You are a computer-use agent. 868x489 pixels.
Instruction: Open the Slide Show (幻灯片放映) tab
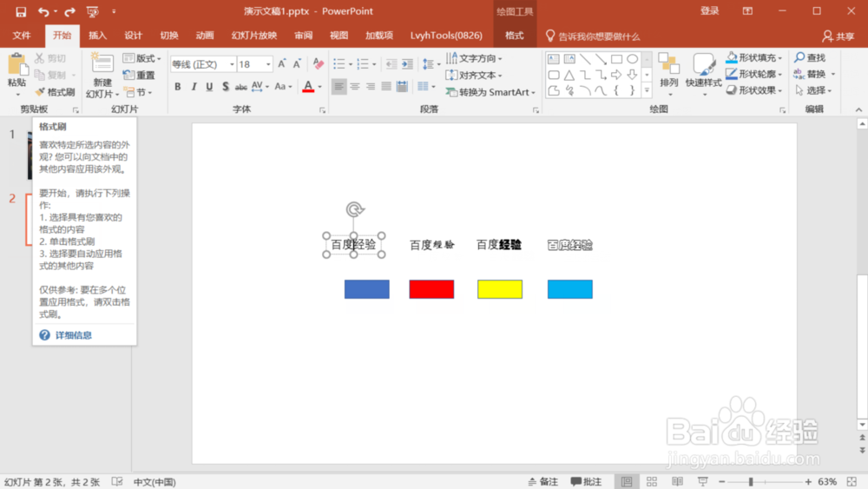tap(254, 36)
